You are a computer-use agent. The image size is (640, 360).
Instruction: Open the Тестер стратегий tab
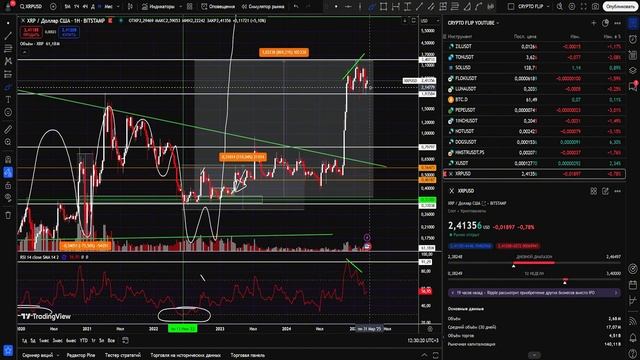123,355
